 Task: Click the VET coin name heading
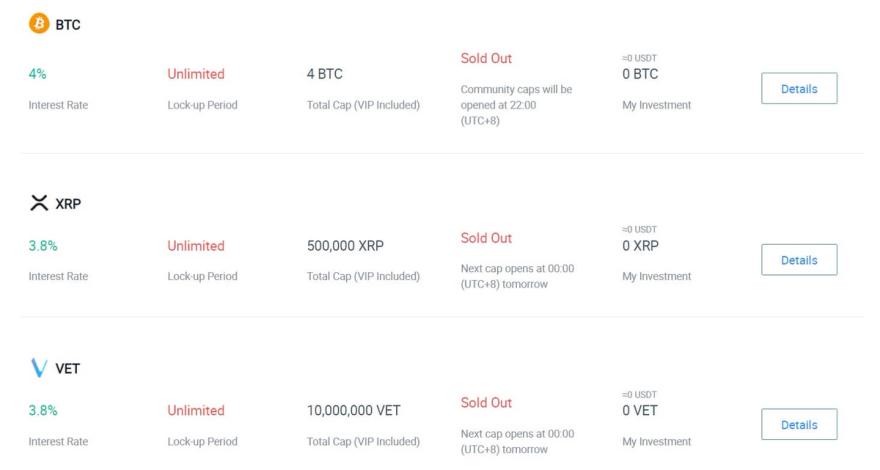tap(69, 371)
